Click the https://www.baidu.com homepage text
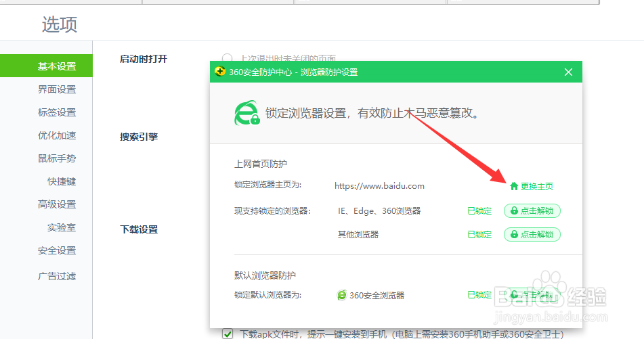The width and height of the screenshot is (644, 339). click(x=379, y=186)
